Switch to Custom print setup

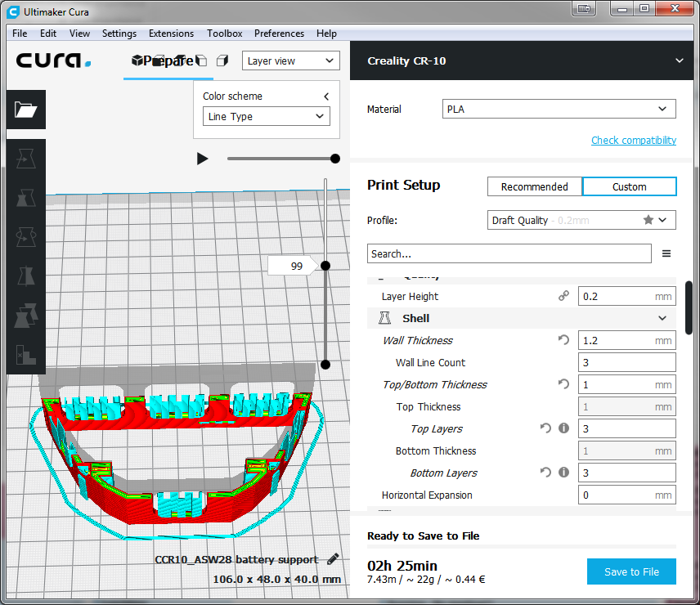629,186
